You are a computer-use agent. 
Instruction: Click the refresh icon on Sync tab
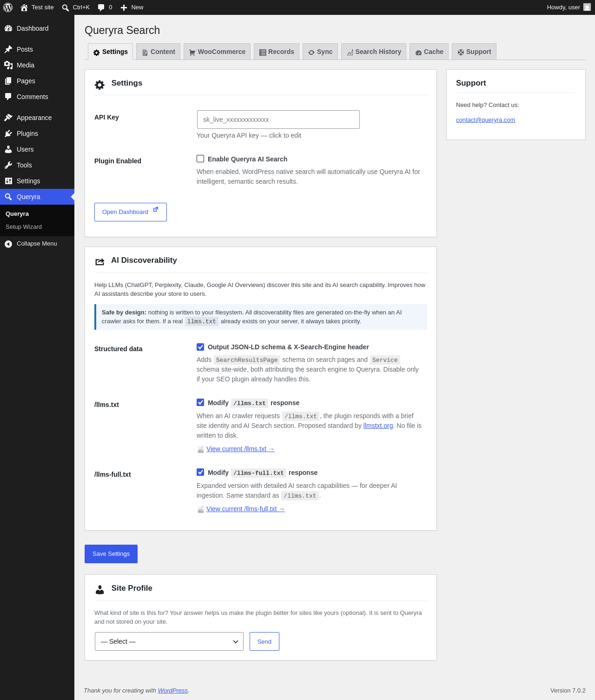pos(311,53)
